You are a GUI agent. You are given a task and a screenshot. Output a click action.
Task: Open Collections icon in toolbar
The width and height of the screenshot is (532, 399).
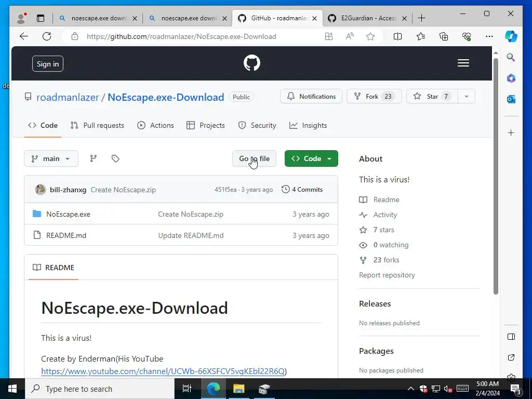click(x=444, y=36)
